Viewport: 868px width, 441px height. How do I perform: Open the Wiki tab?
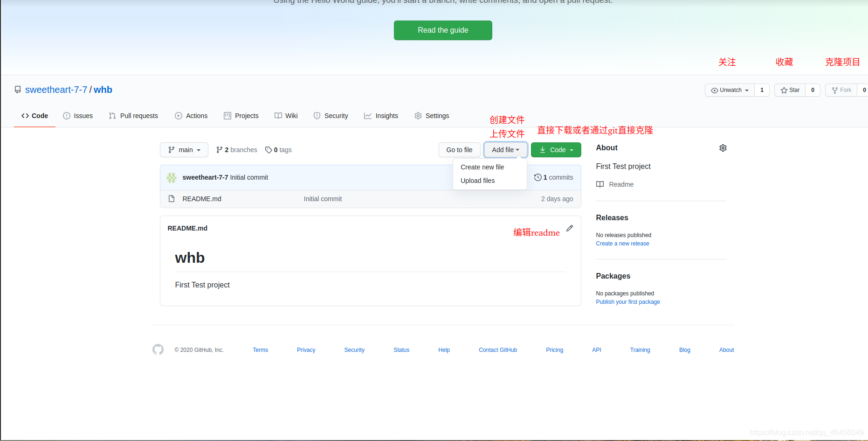tap(286, 116)
